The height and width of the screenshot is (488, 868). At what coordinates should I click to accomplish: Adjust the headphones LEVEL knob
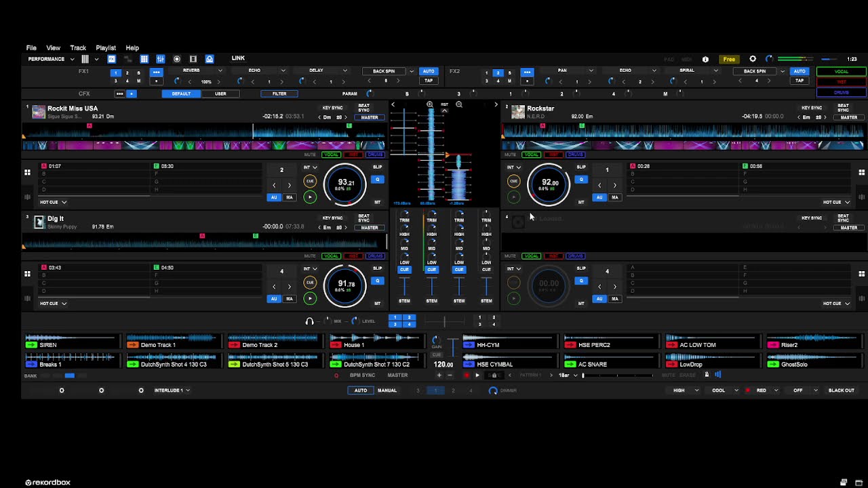tap(355, 321)
